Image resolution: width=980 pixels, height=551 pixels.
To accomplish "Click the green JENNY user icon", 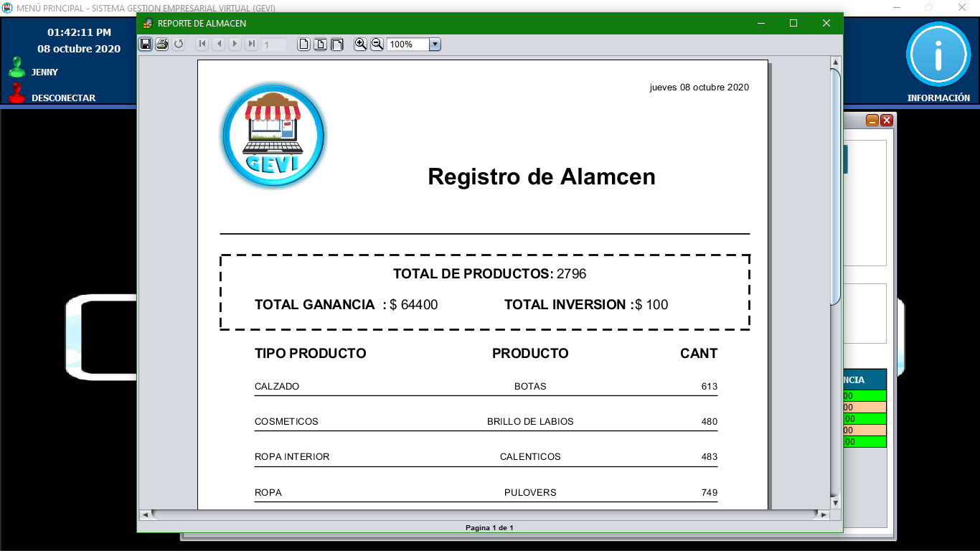I will click(x=17, y=68).
